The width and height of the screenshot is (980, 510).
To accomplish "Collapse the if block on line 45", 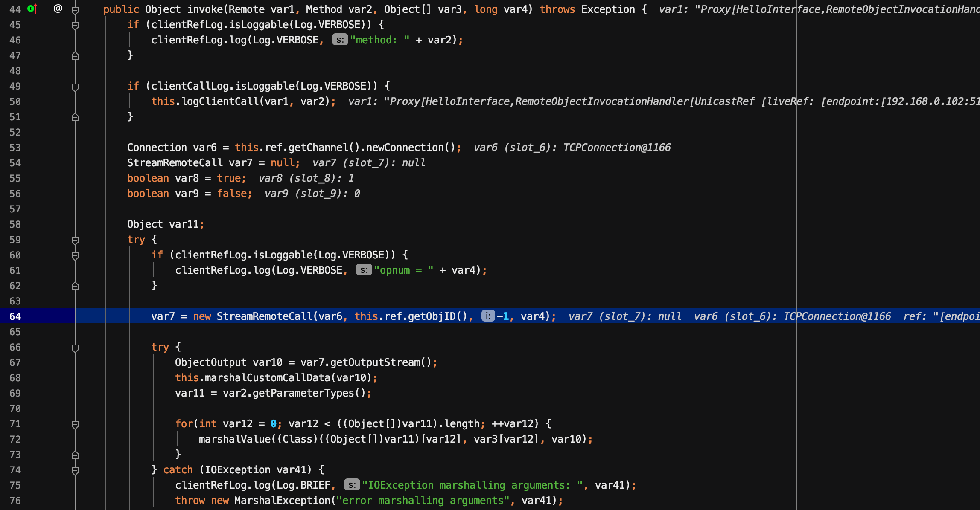I will tap(75, 26).
